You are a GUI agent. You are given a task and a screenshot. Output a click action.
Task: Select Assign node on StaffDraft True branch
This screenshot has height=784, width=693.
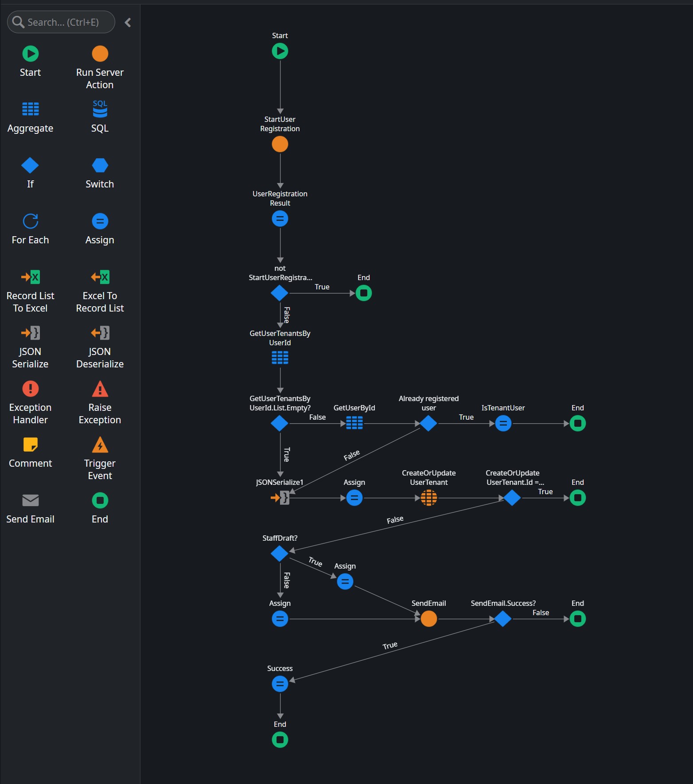pos(345,582)
